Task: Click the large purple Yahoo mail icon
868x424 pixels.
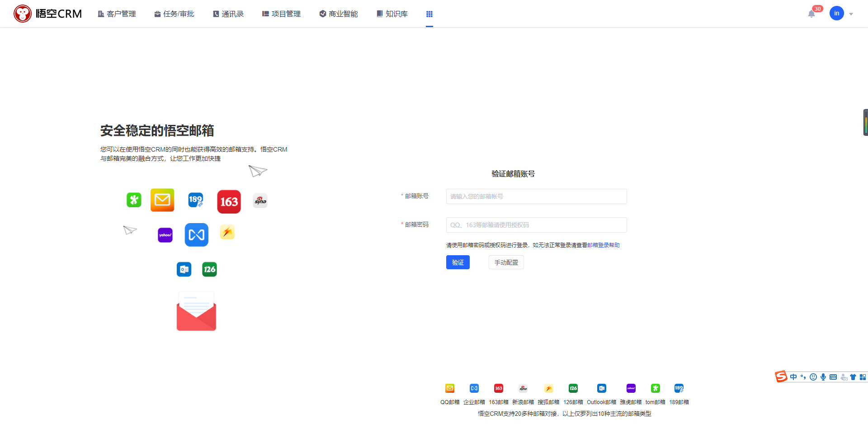Action: pyautogui.click(x=165, y=235)
